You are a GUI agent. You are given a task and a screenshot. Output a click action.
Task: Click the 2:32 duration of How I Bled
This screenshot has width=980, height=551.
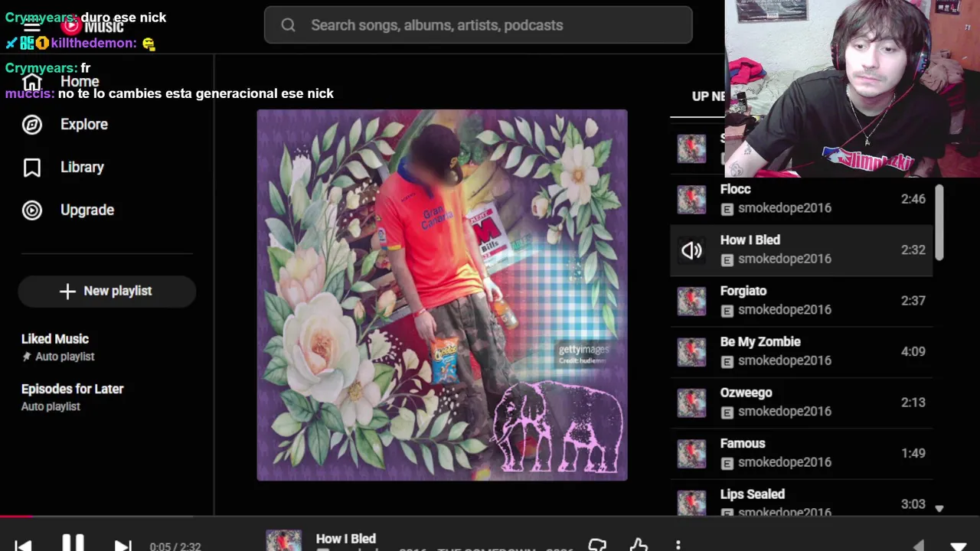913,250
